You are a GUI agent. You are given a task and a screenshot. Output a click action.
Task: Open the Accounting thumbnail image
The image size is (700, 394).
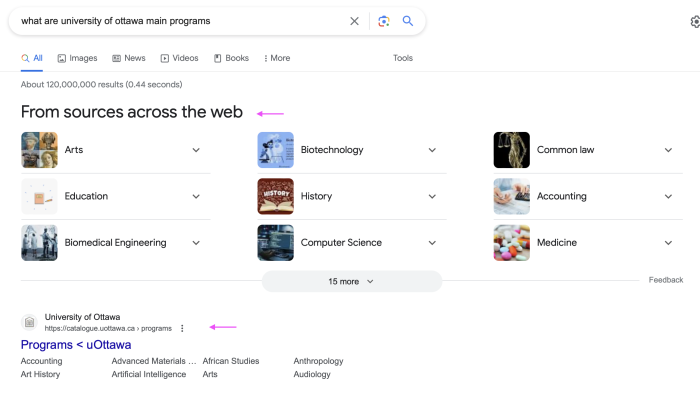[512, 196]
